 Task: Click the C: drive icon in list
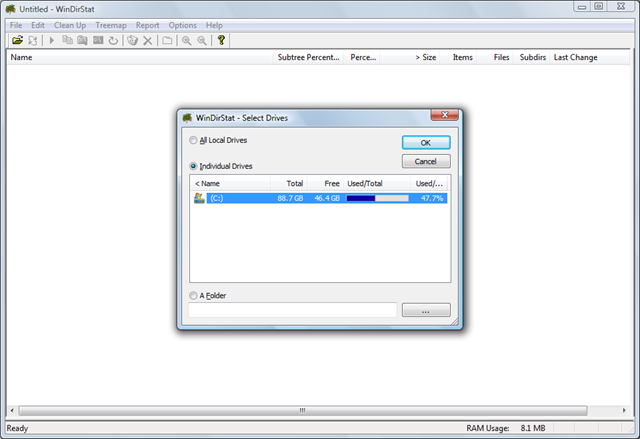(x=199, y=198)
